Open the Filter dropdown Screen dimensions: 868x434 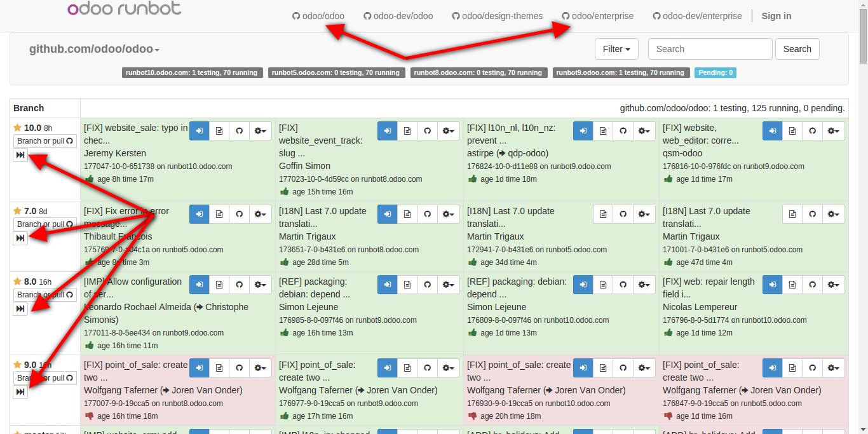coord(616,49)
